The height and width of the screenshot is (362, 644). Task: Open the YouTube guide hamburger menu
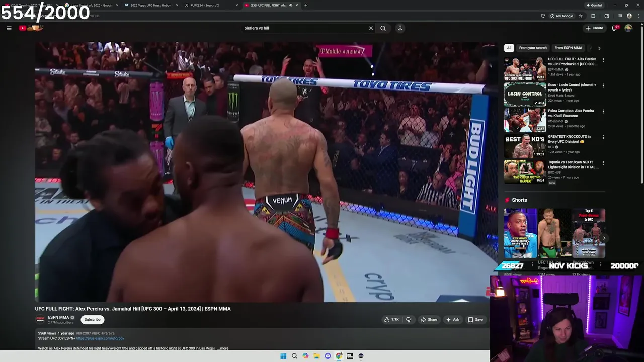click(x=9, y=28)
